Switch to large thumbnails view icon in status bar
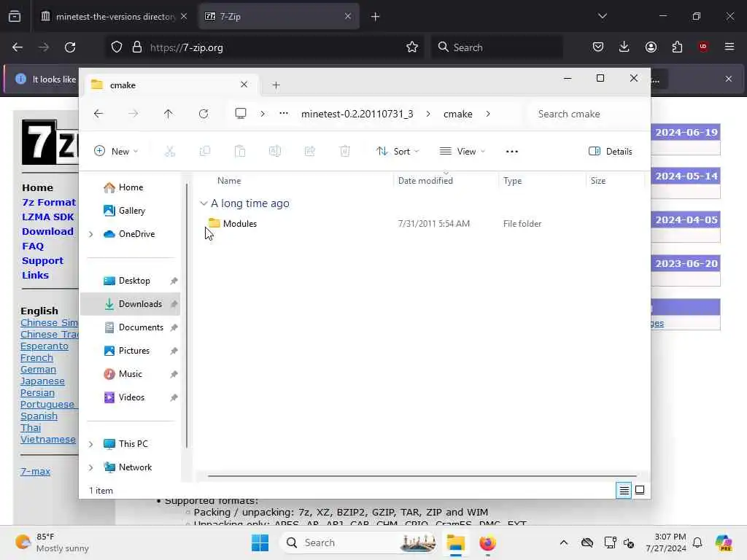Viewport: 747px width, 560px height. tap(640, 490)
